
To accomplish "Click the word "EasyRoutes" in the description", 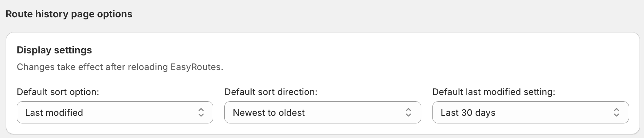I will click(196, 67).
